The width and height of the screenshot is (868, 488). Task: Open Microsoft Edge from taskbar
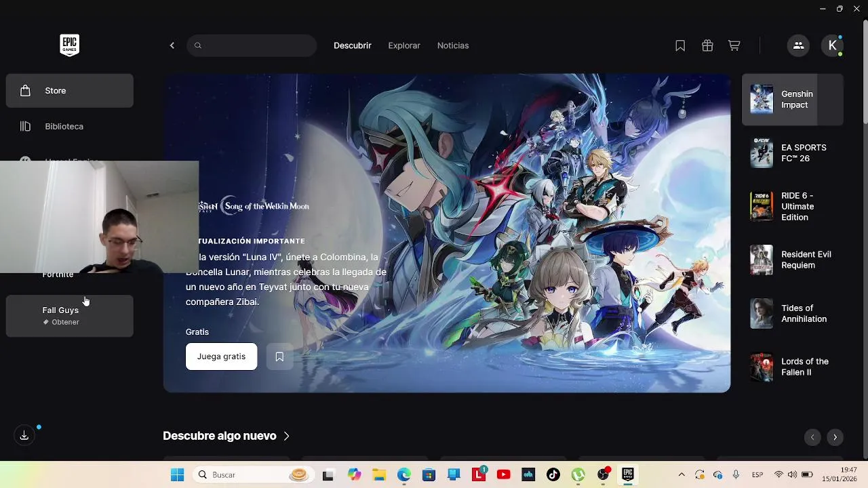pos(404,474)
